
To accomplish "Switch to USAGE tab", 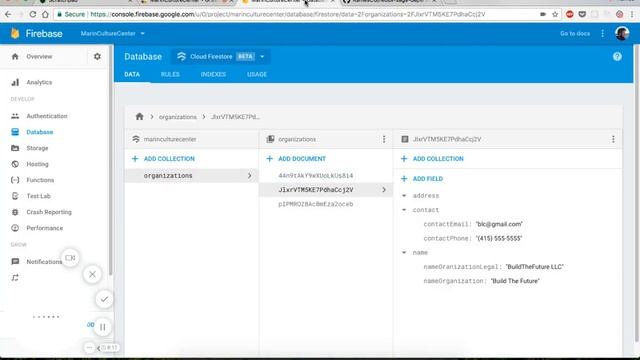I will pos(257,74).
